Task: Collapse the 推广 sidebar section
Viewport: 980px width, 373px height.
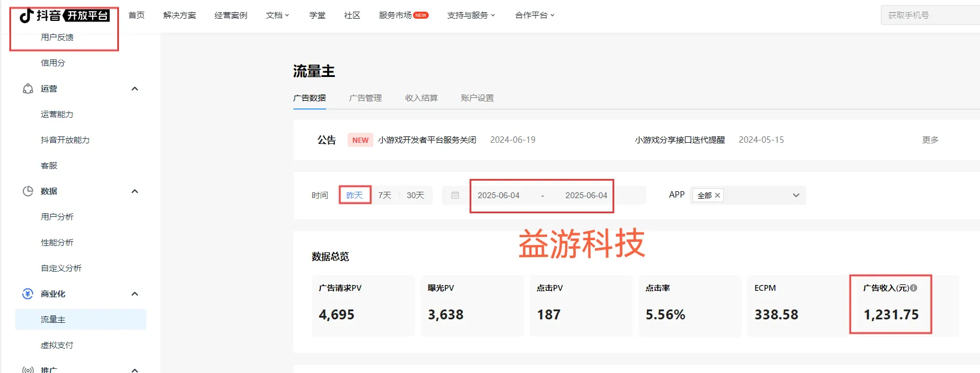Action: [135, 370]
